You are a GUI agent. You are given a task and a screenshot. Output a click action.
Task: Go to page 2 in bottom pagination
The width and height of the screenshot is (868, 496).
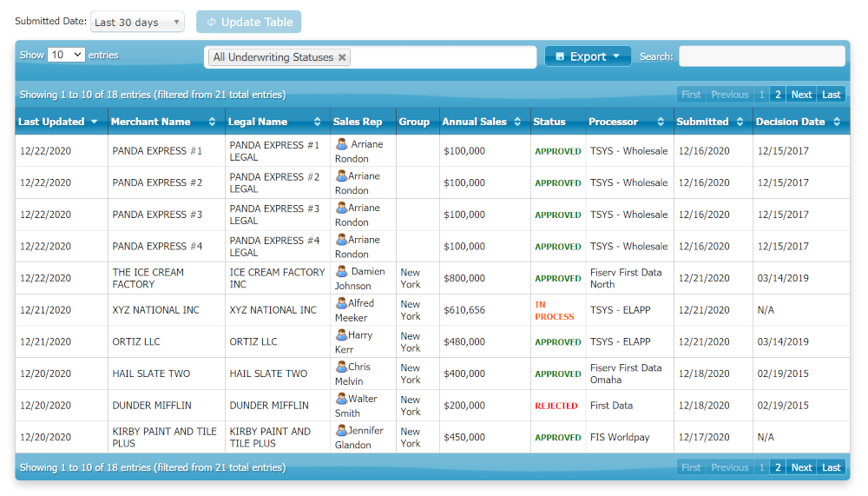click(x=778, y=467)
